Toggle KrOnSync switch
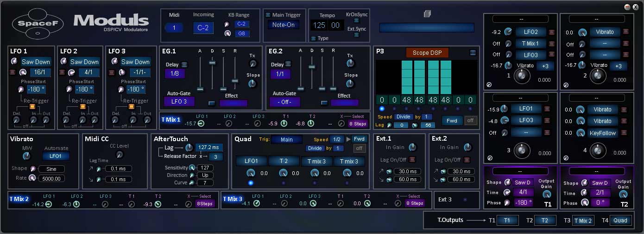The image size is (644, 234). click(x=356, y=21)
